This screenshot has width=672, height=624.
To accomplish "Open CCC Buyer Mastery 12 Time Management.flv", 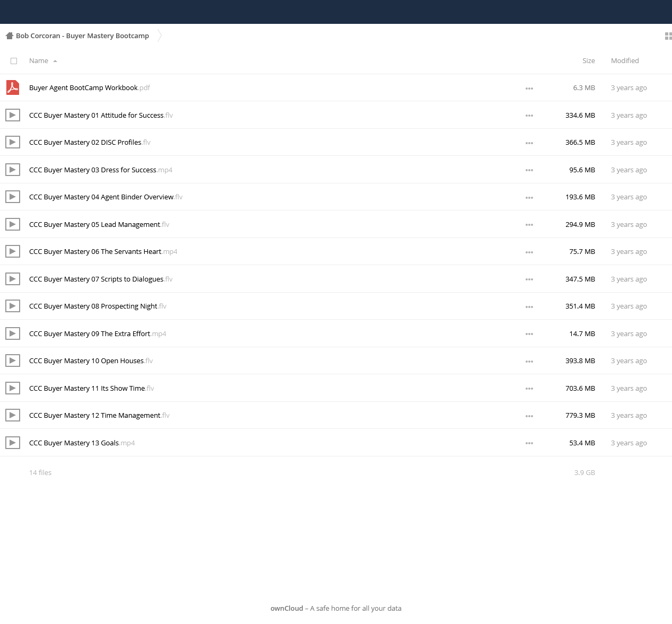I will tap(99, 416).
